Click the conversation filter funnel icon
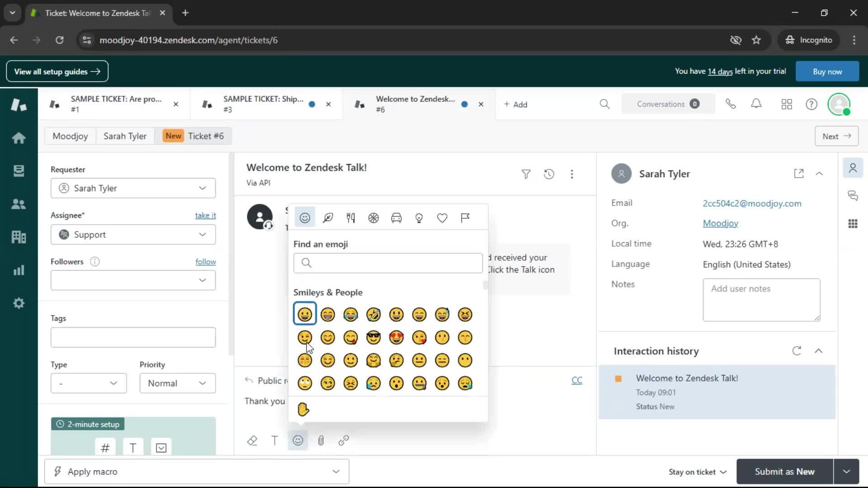Screen dimensions: 868x488 [x=526, y=174]
